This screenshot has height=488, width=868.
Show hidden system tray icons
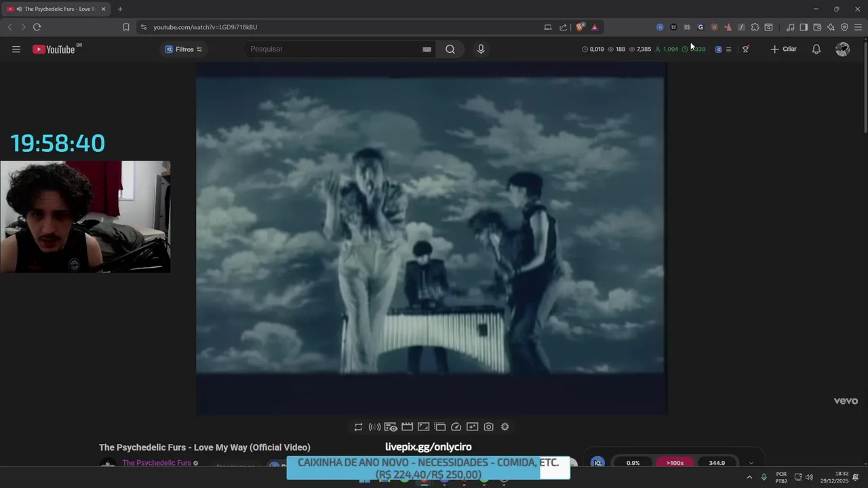[x=749, y=477]
